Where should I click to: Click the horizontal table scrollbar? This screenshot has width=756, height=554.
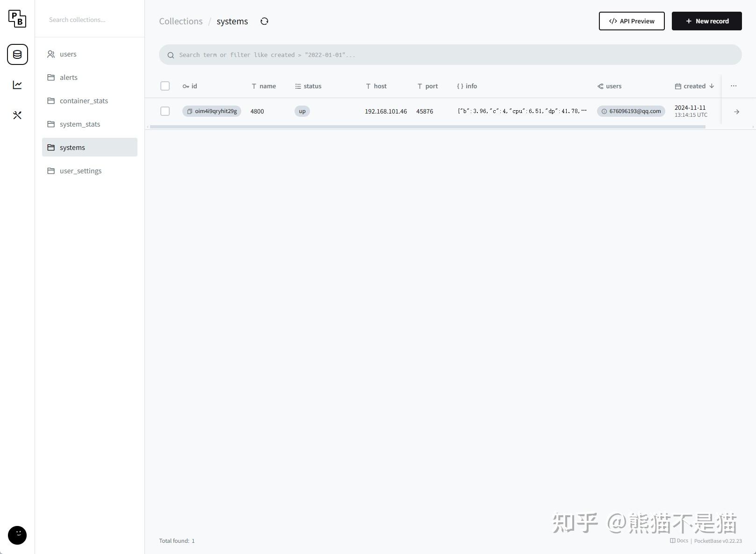427,127
